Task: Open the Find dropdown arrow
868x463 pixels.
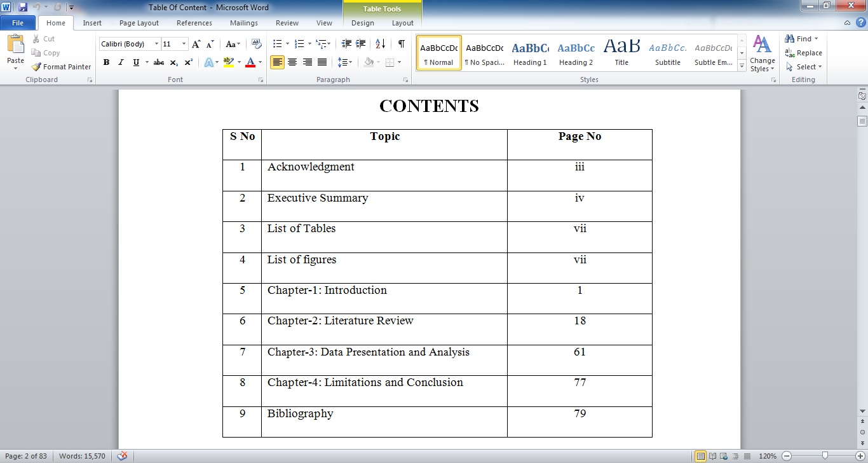Action: pyautogui.click(x=817, y=39)
